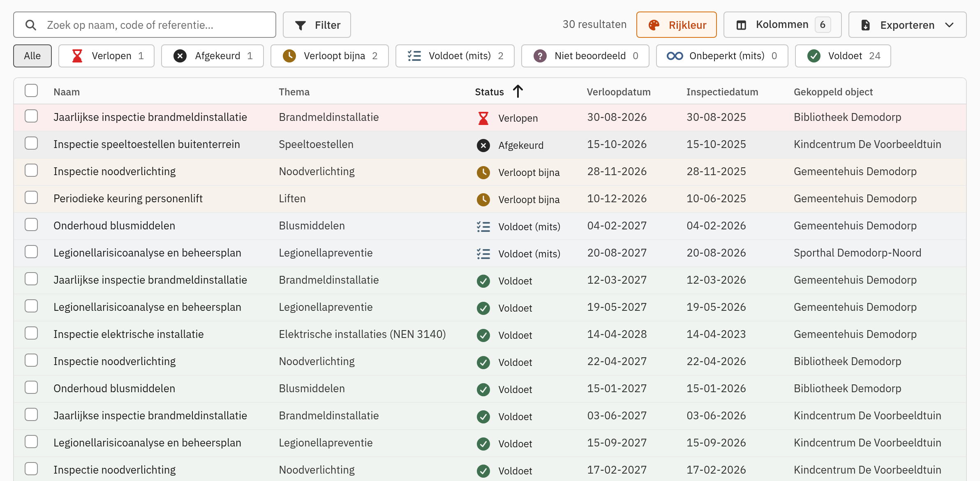The width and height of the screenshot is (980, 481).
Task: Click the palette icon in Rijkleur button
Action: coord(654,25)
